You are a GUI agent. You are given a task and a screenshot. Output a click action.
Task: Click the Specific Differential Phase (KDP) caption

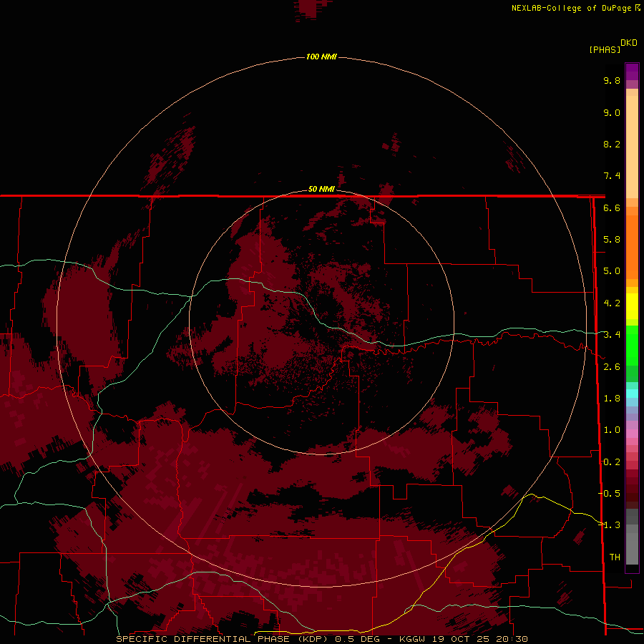coord(224,639)
